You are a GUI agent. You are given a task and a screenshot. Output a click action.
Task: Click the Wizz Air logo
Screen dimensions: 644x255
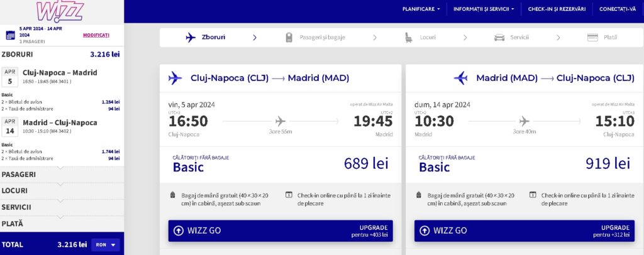coord(60,11)
